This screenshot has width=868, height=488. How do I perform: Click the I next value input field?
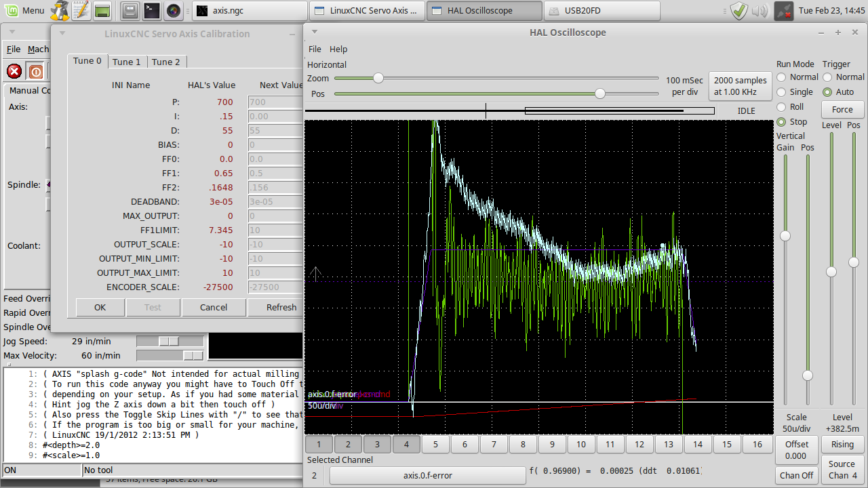point(275,116)
